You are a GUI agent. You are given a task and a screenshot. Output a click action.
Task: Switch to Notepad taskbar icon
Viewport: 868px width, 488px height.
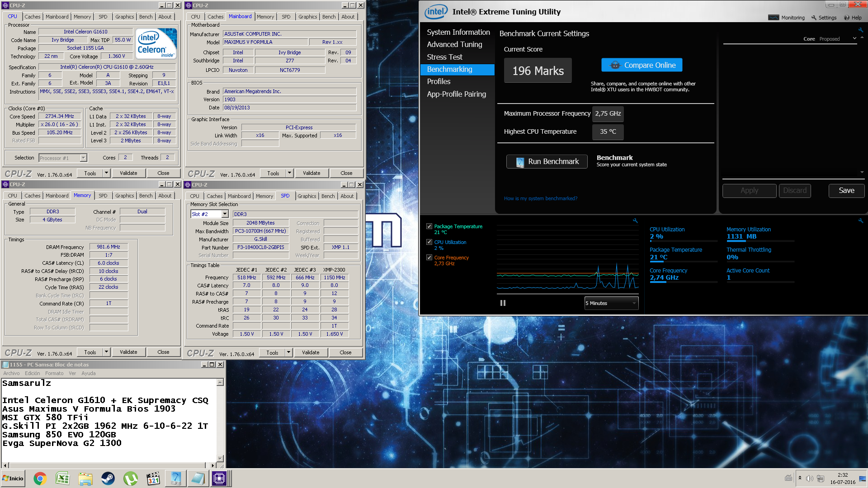(x=198, y=479)
